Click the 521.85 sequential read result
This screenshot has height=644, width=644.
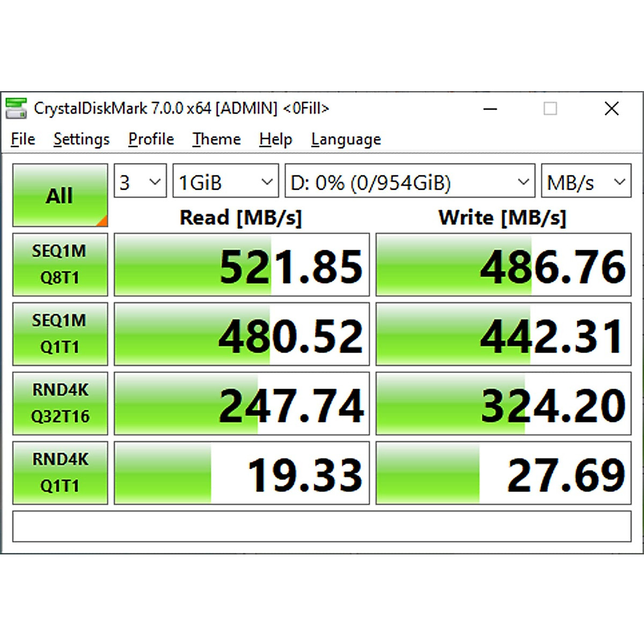tap(242, 265)
